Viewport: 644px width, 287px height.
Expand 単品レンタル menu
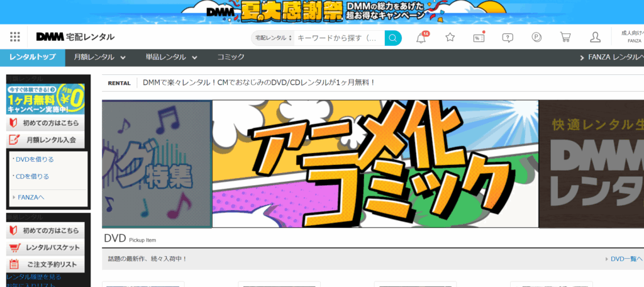coord(172,57)
